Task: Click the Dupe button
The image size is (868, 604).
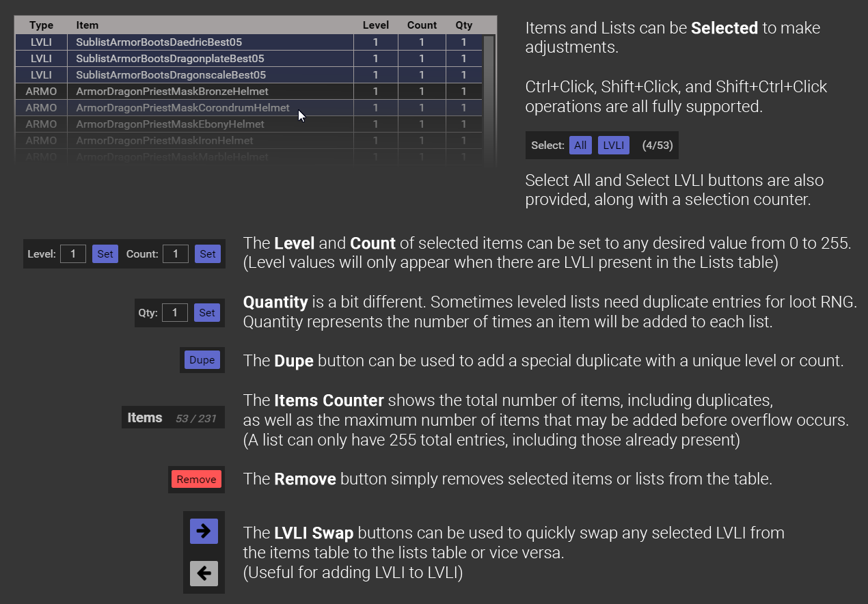Action: [202, 360]
